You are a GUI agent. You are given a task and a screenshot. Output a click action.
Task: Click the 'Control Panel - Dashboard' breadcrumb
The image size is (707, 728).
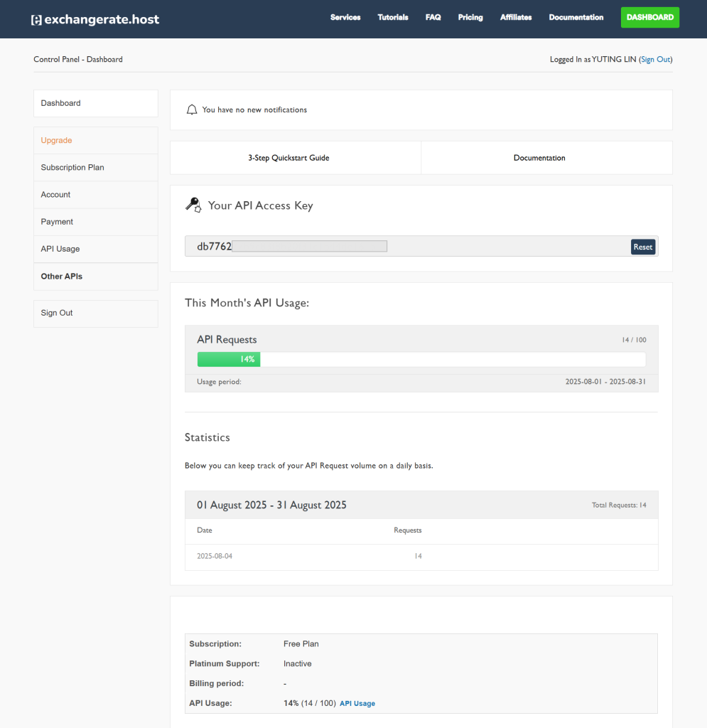coord(78,60)
